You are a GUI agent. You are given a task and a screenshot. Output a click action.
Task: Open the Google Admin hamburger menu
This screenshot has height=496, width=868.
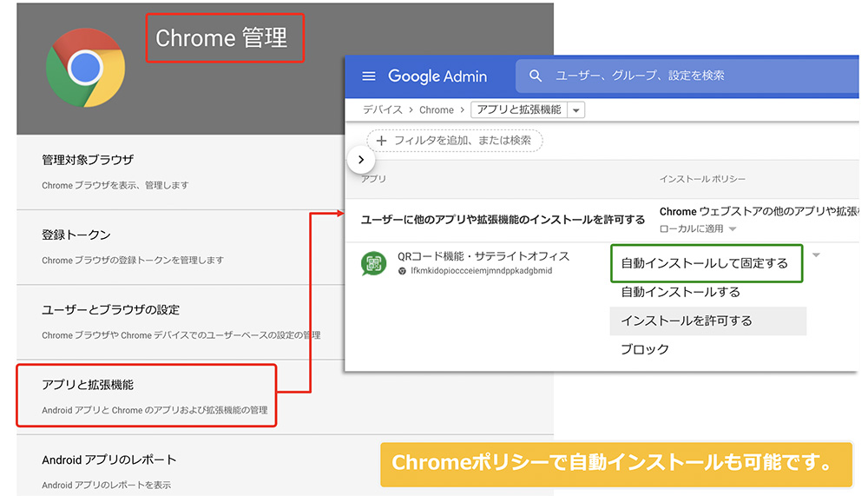click(369, 76)
